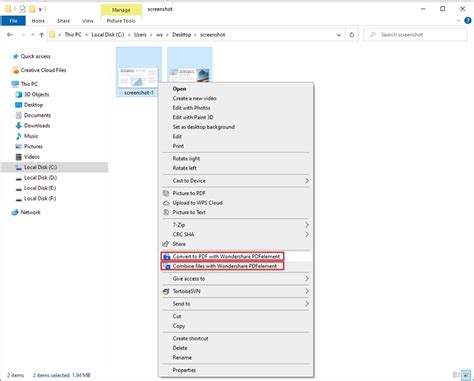
Task: Choose Set as desktop background
Action: tap(204, 127)
